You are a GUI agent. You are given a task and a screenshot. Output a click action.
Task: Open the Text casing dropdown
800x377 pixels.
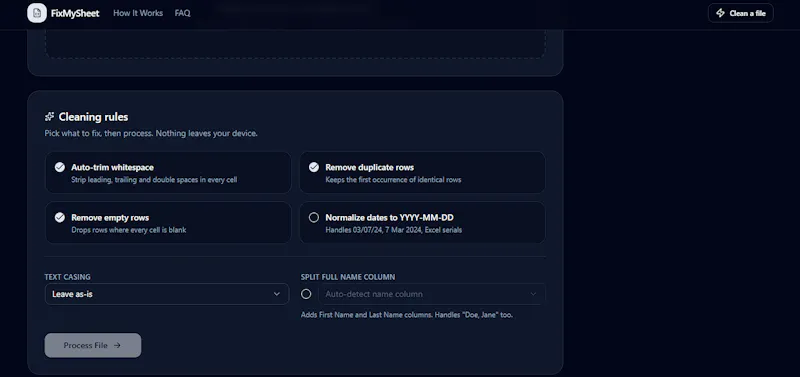coord(167,294)
